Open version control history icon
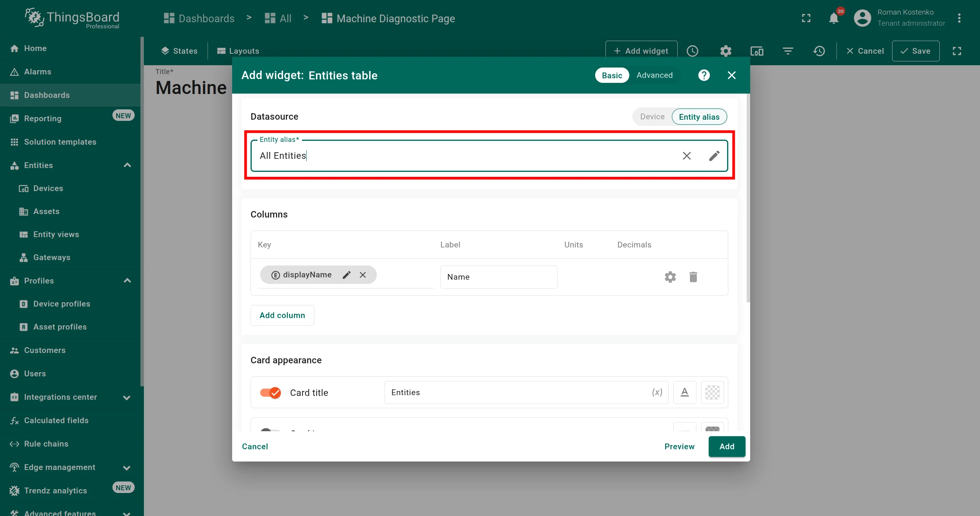 click(x=819, y=51)
